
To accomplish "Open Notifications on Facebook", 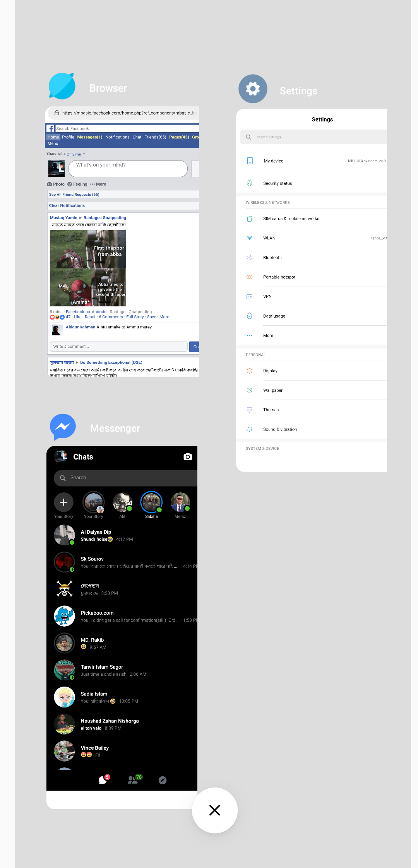I will pos(117,137).
